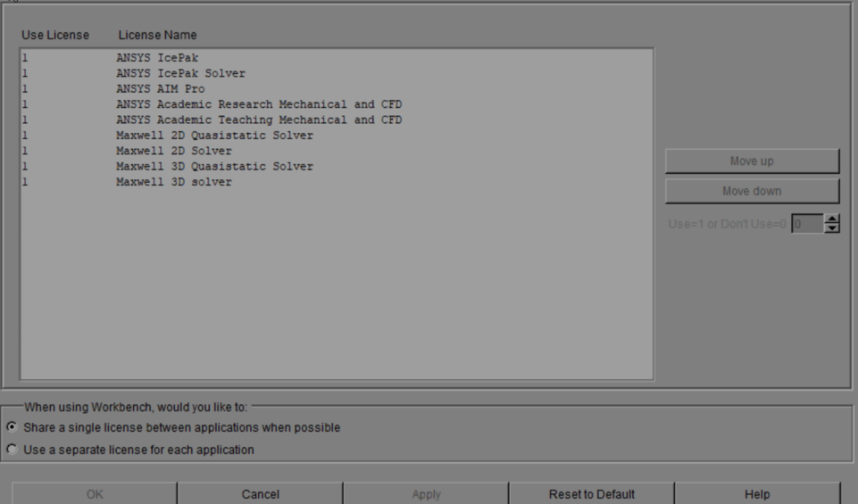Click the Move up button
Screen dimensions: 858x504
(x=752, y=161)
